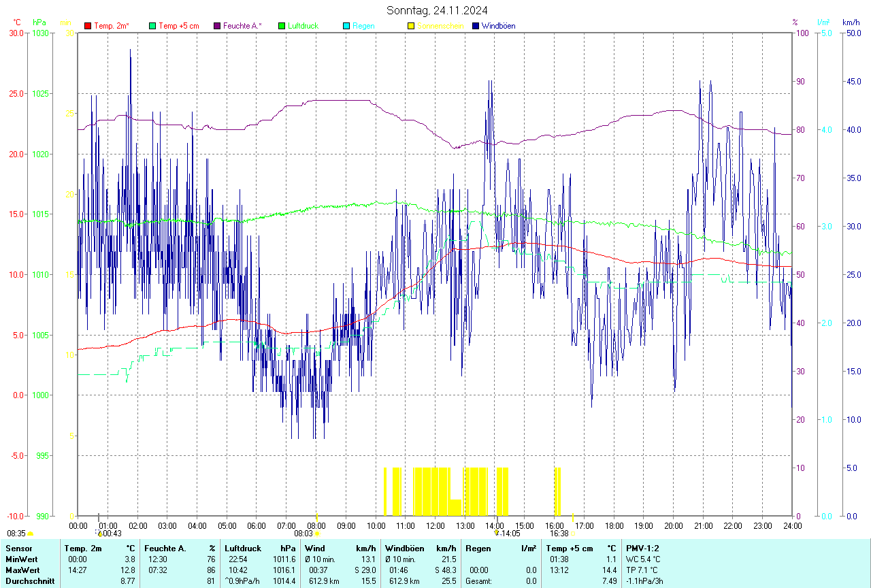Click the 30.0 label on temperature axis
This screenshot has width=871, height=588.
tap(17, 33)
